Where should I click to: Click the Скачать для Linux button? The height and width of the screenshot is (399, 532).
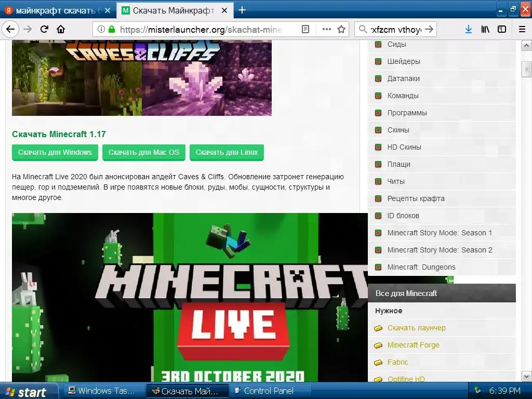[227, 152]
